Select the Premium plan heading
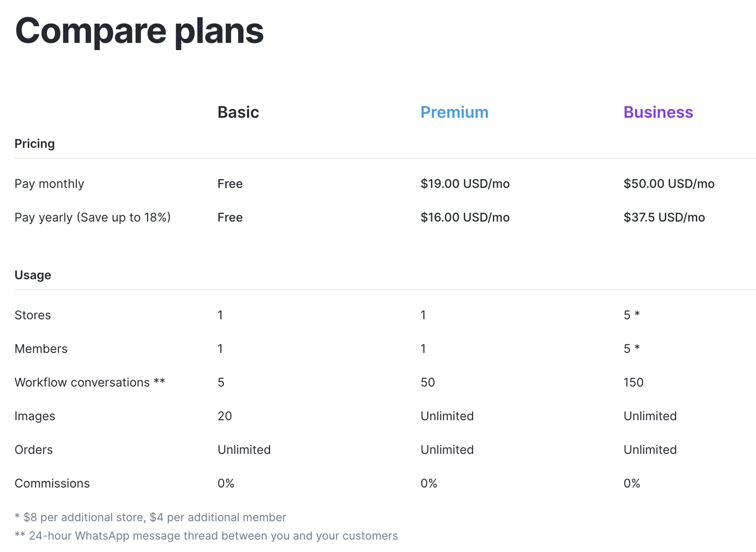756x552 pixels. (x=454, y=112)
